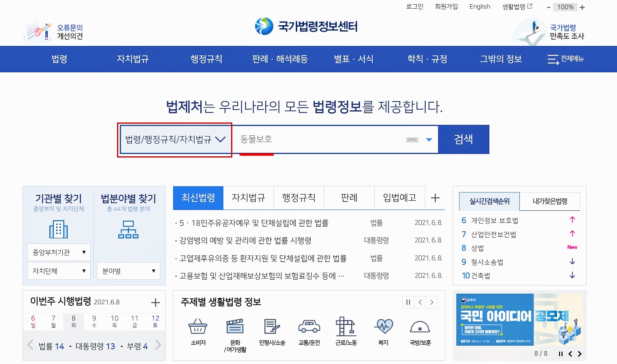Open the 복지 heart icon

pyautogui.click(x=384, y=326)
